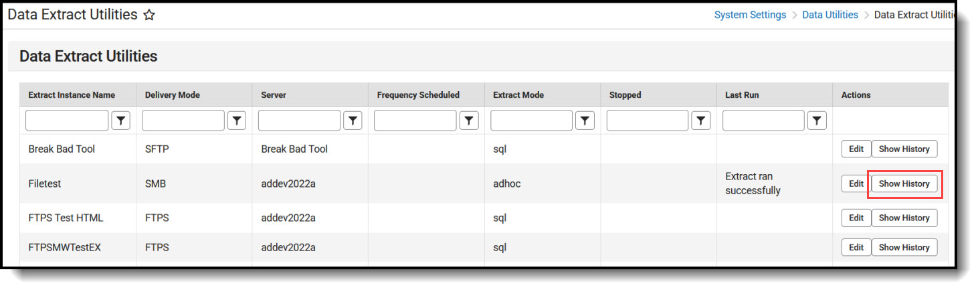Show history for FTPSMWTestEX extract
Viewport: 980px width, 292px height.
point(904,247)
